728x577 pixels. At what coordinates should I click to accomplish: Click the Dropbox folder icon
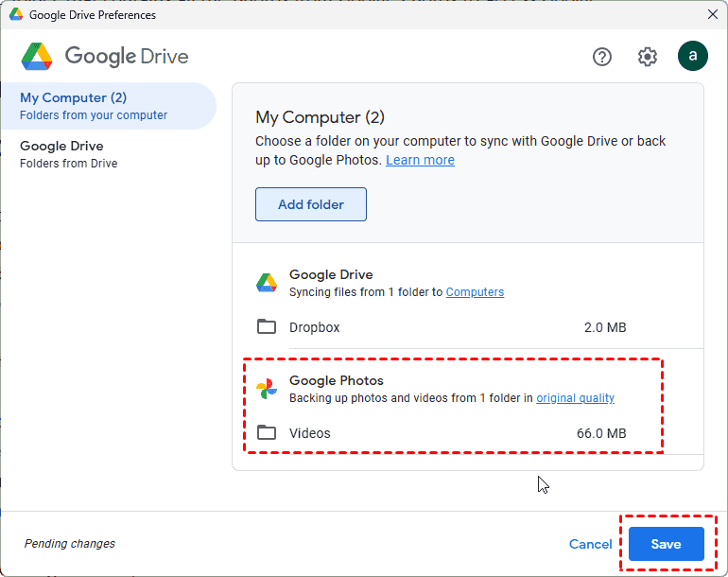point(267,327)
